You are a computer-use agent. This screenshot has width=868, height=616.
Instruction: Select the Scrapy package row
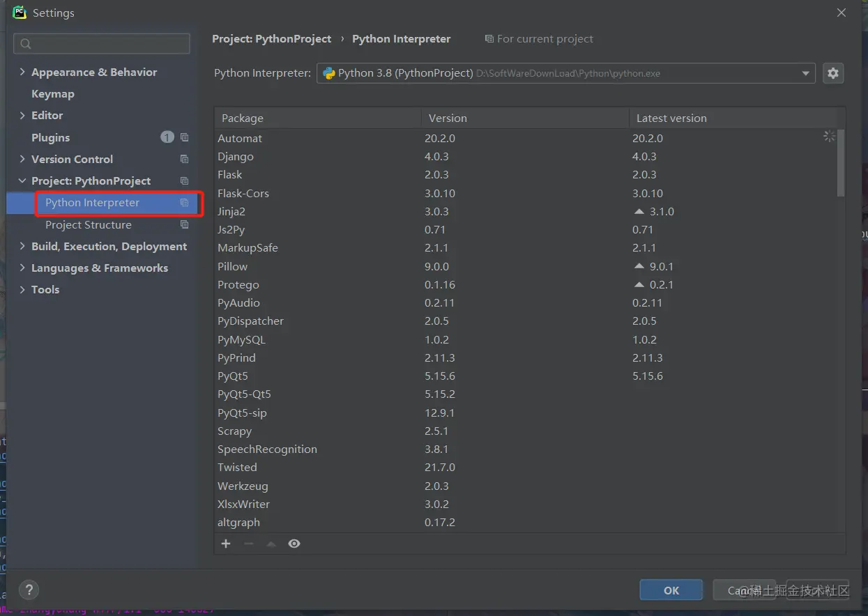526,431
